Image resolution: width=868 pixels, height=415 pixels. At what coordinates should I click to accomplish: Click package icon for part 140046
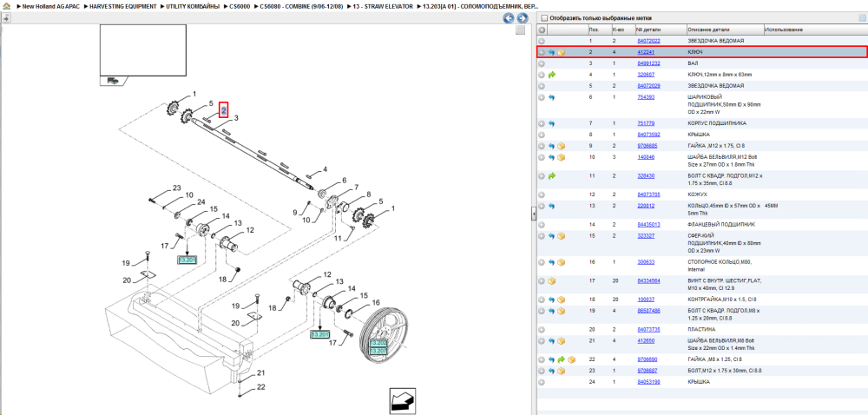click(x=562, y=157)
